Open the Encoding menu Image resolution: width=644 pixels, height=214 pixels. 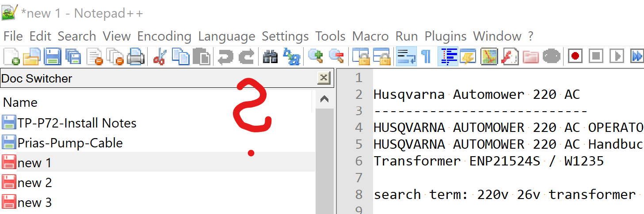point(164,36)
